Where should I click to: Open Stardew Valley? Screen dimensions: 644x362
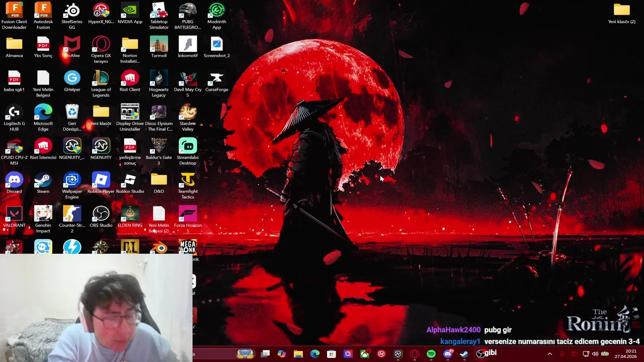188,118
